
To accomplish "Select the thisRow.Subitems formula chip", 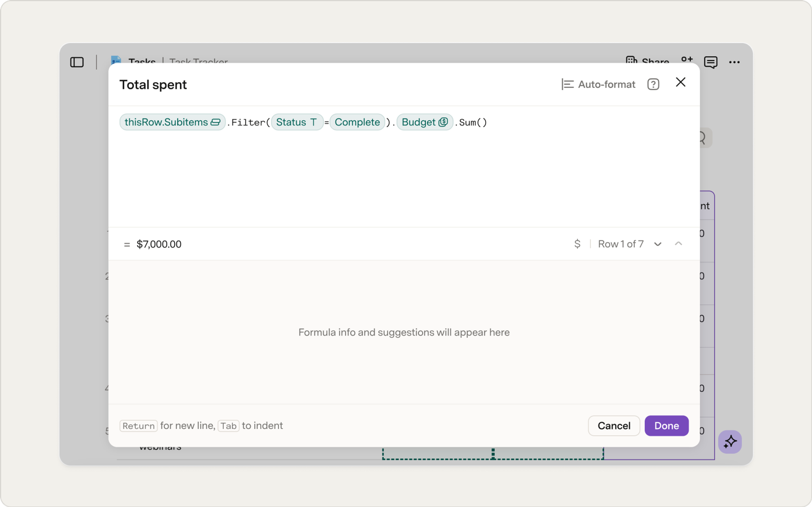I will coord(172,122).
